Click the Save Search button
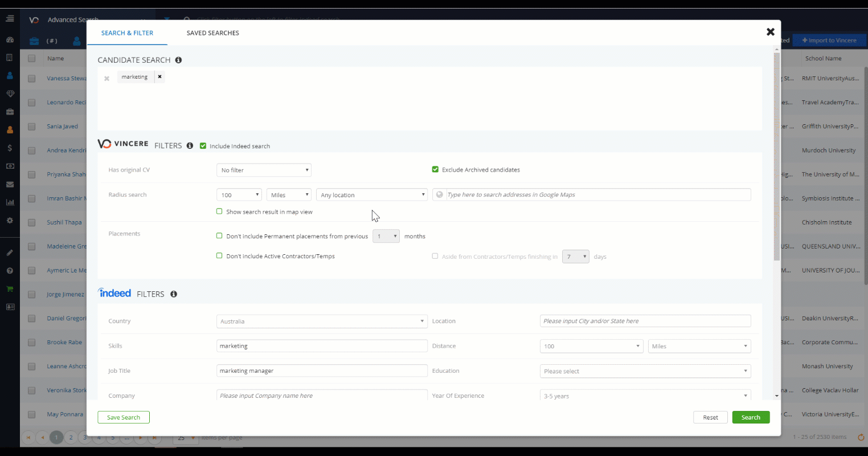 click(124, 417)
